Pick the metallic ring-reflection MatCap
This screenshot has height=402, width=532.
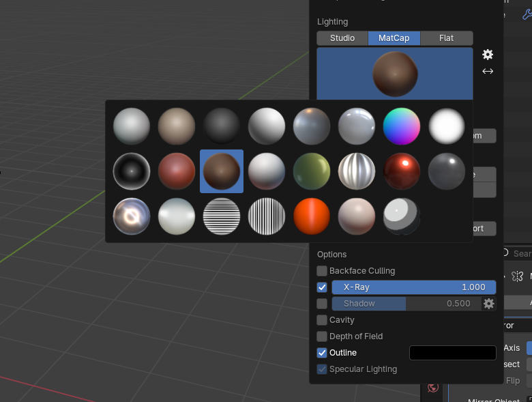(132, 216)
